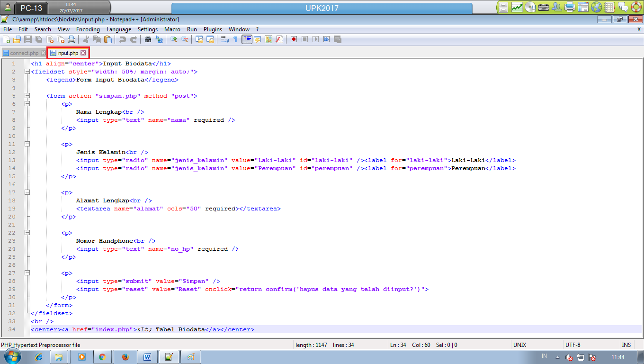Open the Replace dialog from the toolbar
The width and height of the screenshot is (644, 364).
point(159,39)
